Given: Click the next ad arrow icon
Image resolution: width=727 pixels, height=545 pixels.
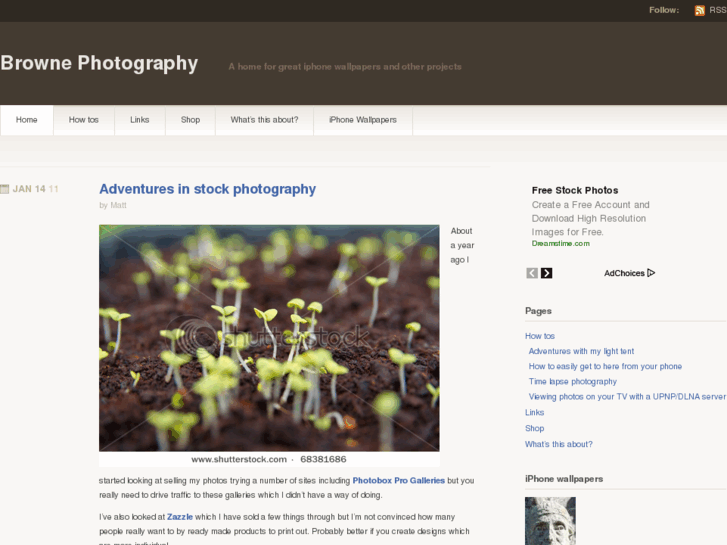Looking at the screenshot, I should pos(547,273).
